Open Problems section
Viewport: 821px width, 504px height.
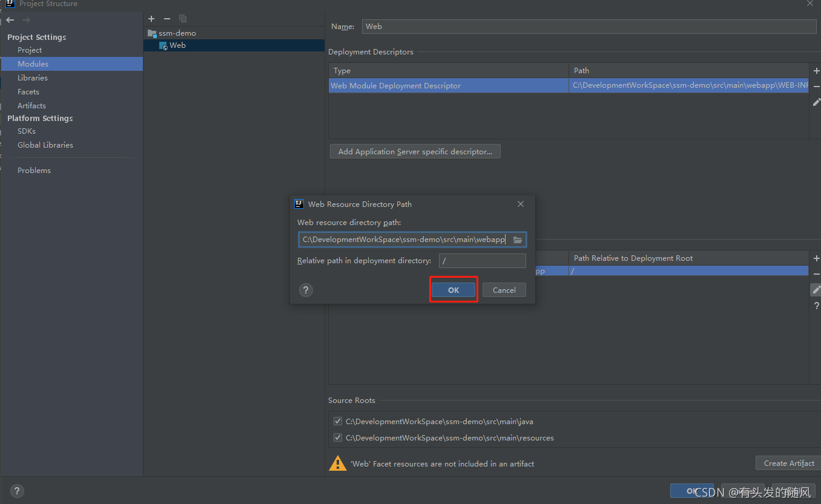(34, 170)
